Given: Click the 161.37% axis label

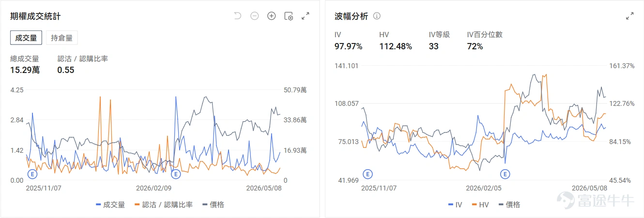Looking at the screenshot, I should click(x=621, y=66).
